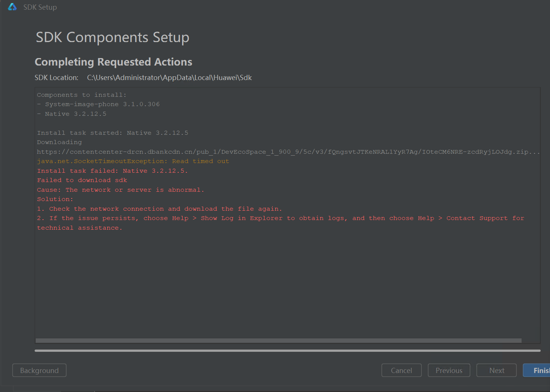Viewport: 550px width, 392px height.
Task: Click the installation progress bar
Action: [287, 351]
